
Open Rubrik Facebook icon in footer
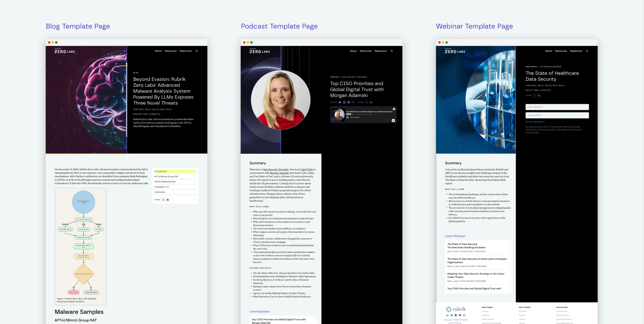click(x=455, y=315)
